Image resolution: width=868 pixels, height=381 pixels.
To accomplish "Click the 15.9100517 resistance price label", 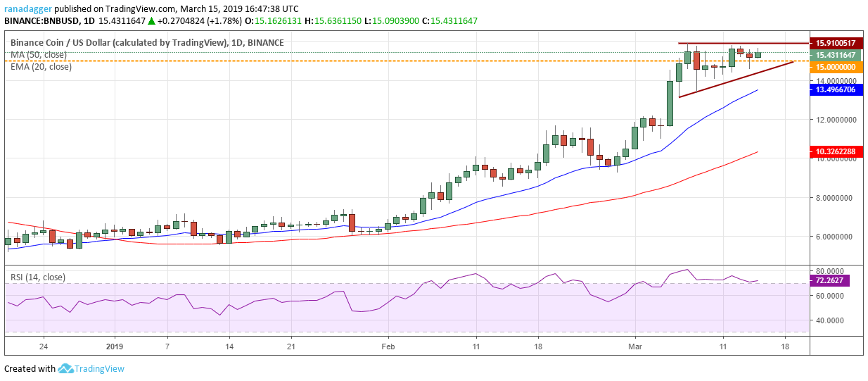I will click(836, 43).
